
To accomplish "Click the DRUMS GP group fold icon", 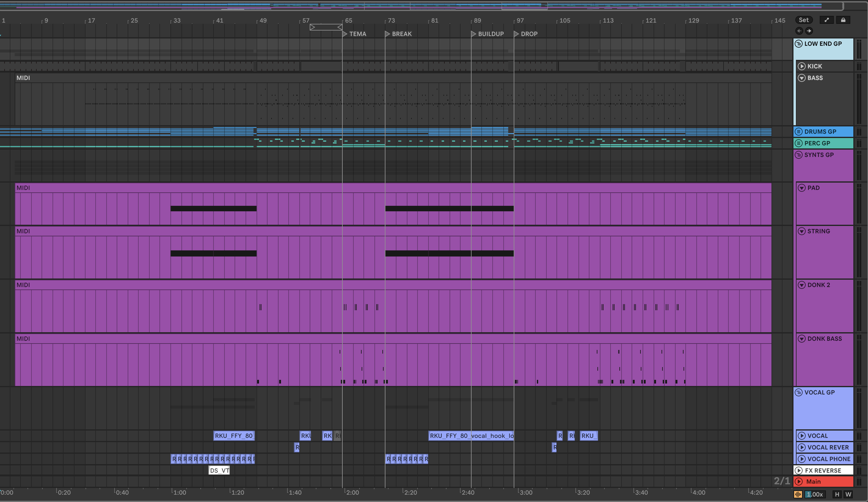I will [799, 132].
